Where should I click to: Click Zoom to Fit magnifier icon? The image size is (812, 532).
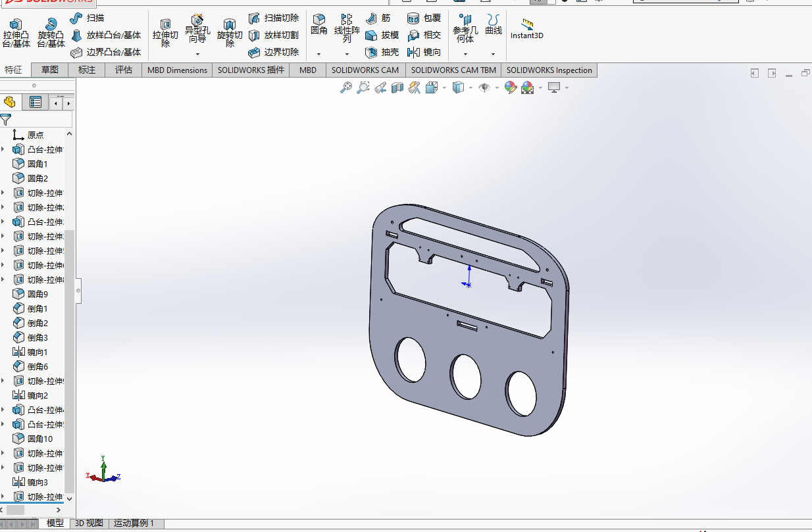[x=345, y=87]
